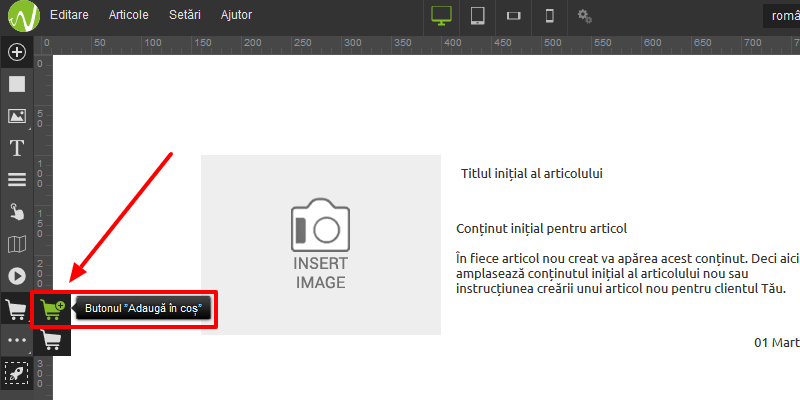Click the white cart icon in flyout

tap(52, 340)
